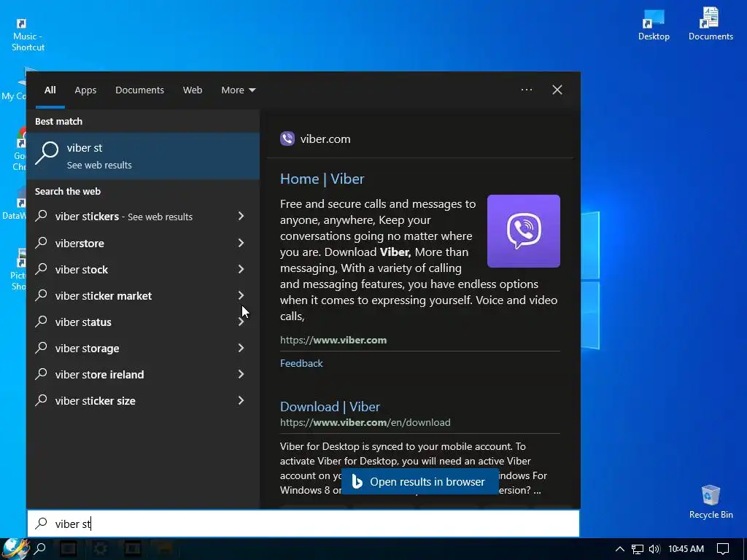Expand viber stock suggestion arrow
This screenshot has width=747, height=560.
coord(241,269)
